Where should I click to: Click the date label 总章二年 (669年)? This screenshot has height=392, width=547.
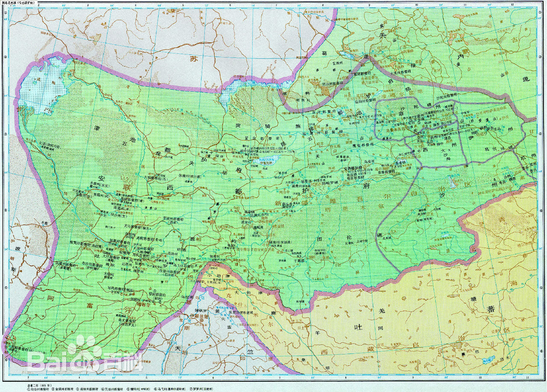coord(36,384)
